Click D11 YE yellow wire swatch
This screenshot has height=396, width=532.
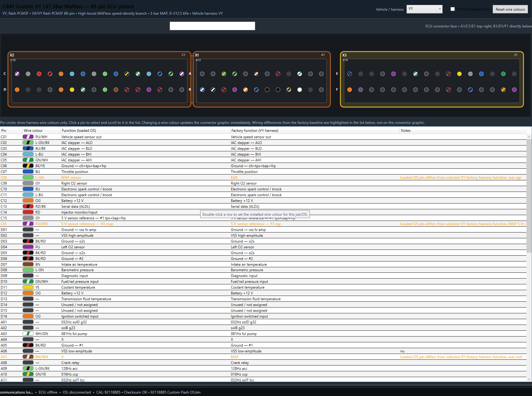click(28, 287)
